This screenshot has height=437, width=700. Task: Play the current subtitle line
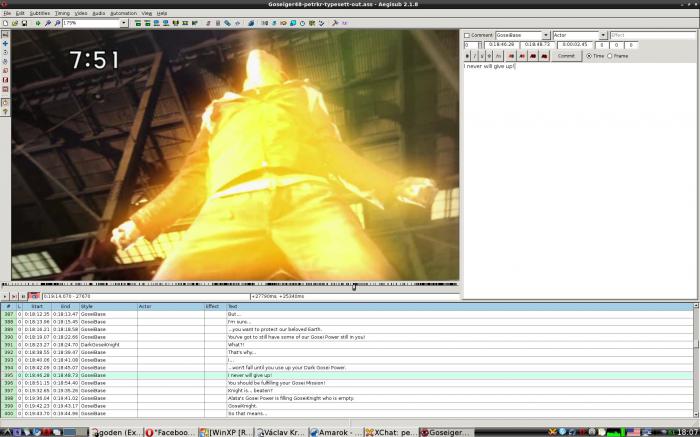pyautogui.click(x=14, y=296)
